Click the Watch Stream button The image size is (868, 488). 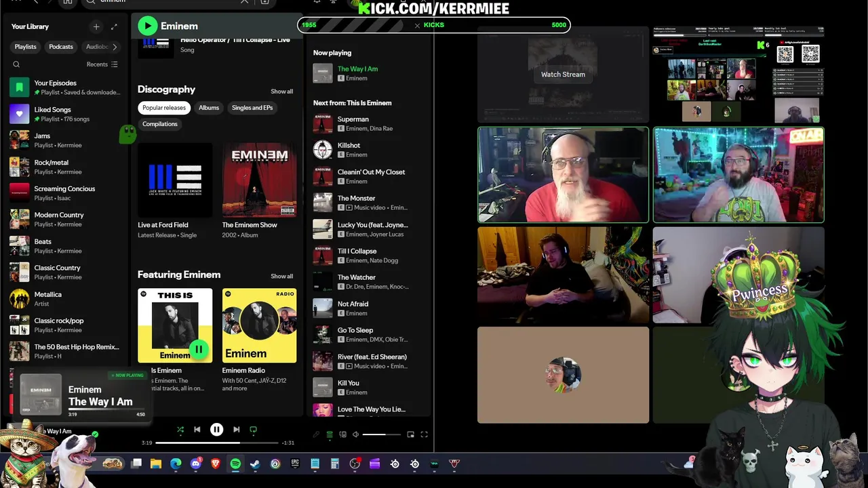pos(563,75)
